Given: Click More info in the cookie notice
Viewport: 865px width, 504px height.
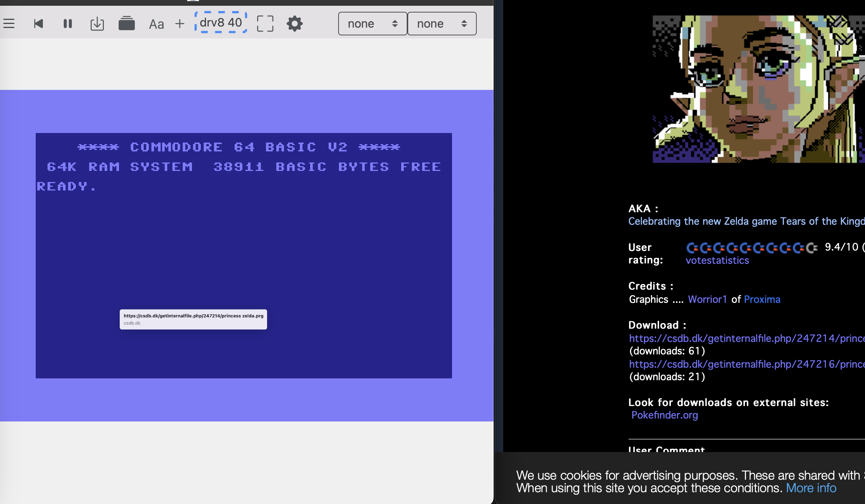Looking at the screenshot, I should pyautogui.click(x=811, y=488).
